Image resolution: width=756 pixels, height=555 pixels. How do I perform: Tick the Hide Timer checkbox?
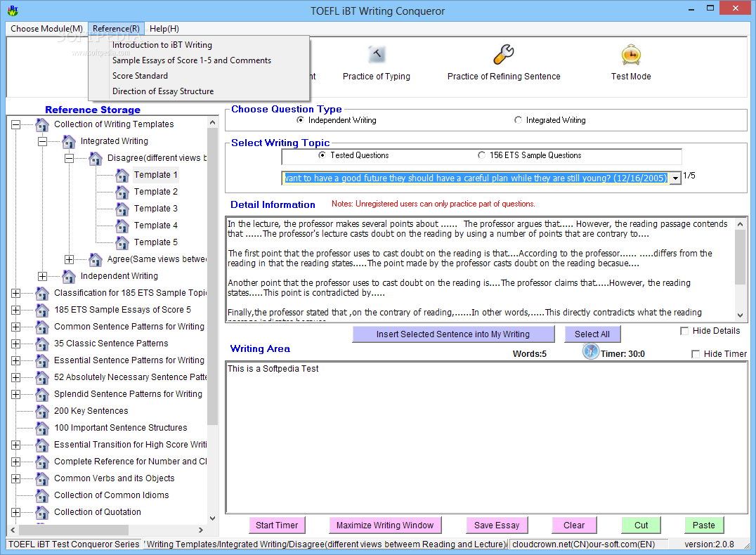(x=696, y=354)
